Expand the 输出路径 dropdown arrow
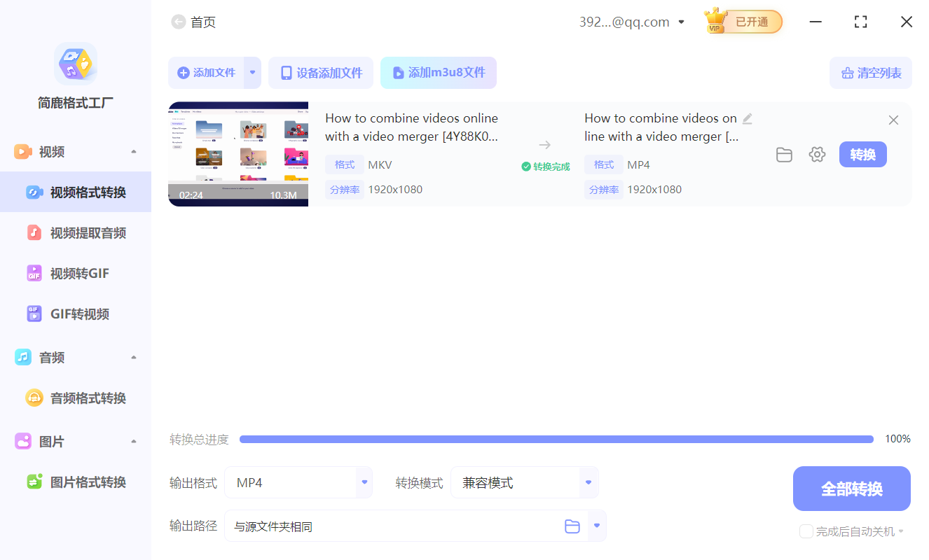Viewport: 929px width, 560px height. click(x=596, y=526)
